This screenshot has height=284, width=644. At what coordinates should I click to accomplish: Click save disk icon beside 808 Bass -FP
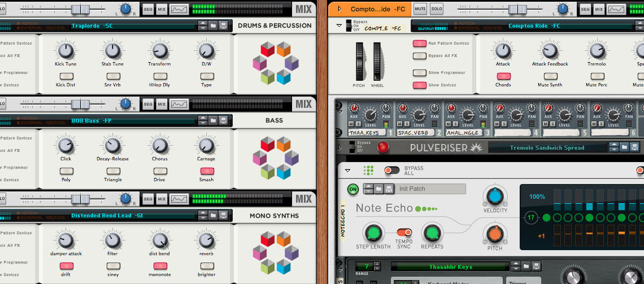click(224, 121)
